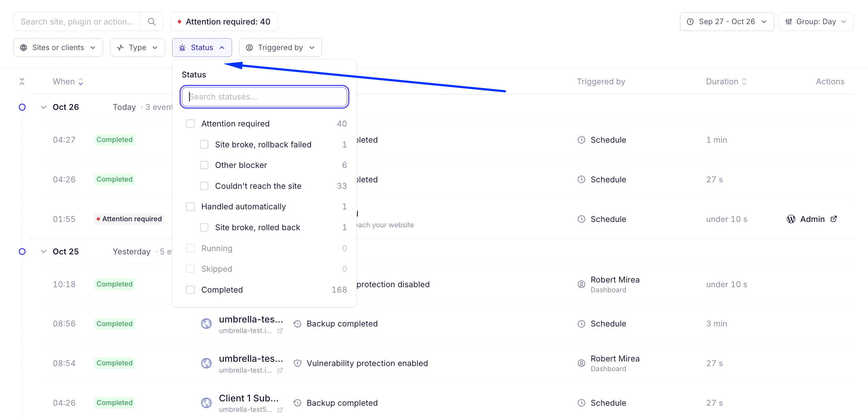This screenshot has width=868, height=418.
Task: Click user icon beside Robert Mirea at 10:18
Action: (x=581, y=284)
